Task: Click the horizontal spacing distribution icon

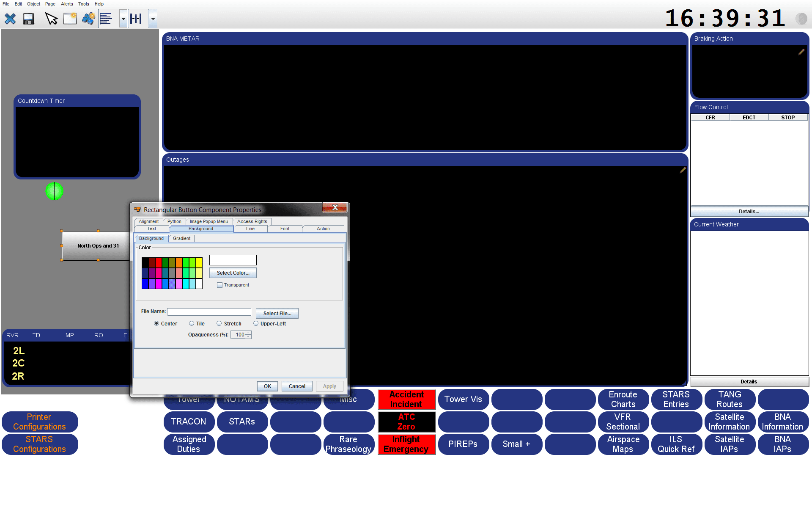Action: (136, 19)
